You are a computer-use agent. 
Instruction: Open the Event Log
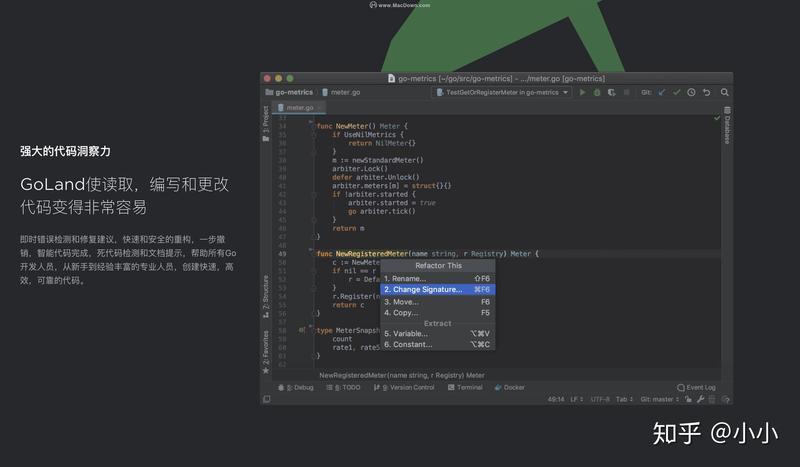(696, 387)
